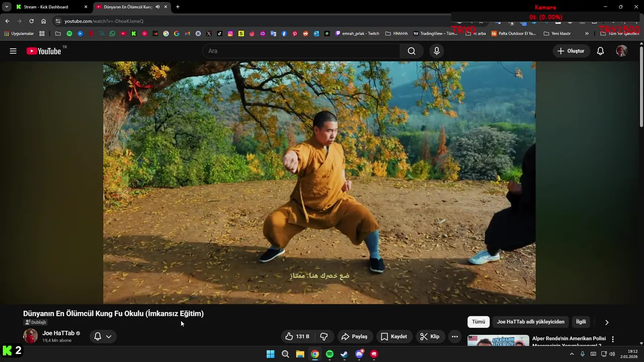The height and width of the screenshot is (362, 644).
Task: Open the Reddit bookmark
Action: point(305,34)
